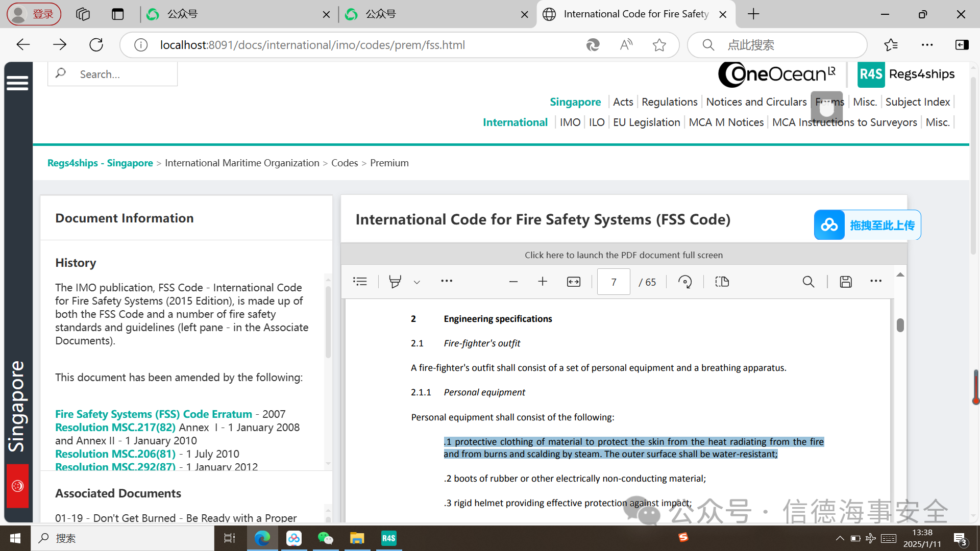
Task: Open the Subject Index menu item
Action: tap(917, 102)
